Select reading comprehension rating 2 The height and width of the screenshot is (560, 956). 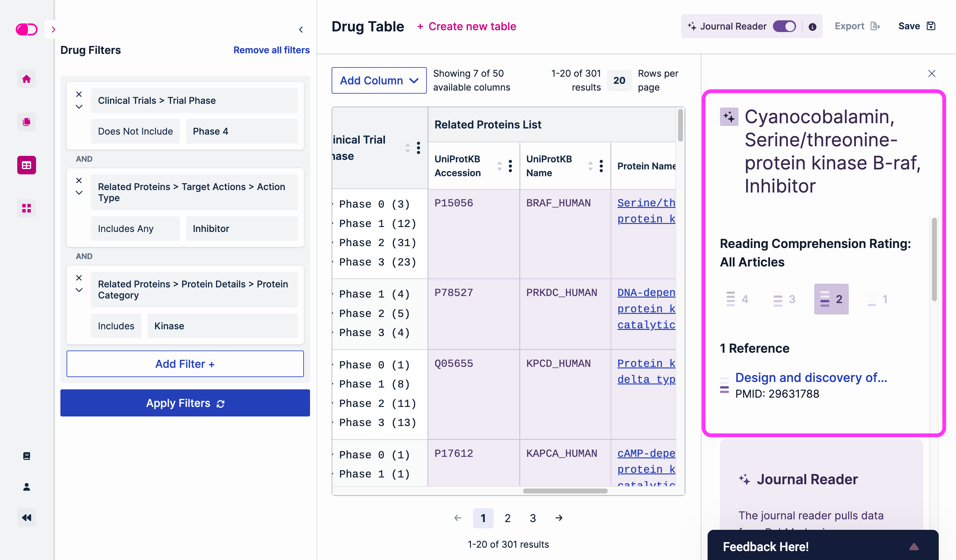pos(831,299)
